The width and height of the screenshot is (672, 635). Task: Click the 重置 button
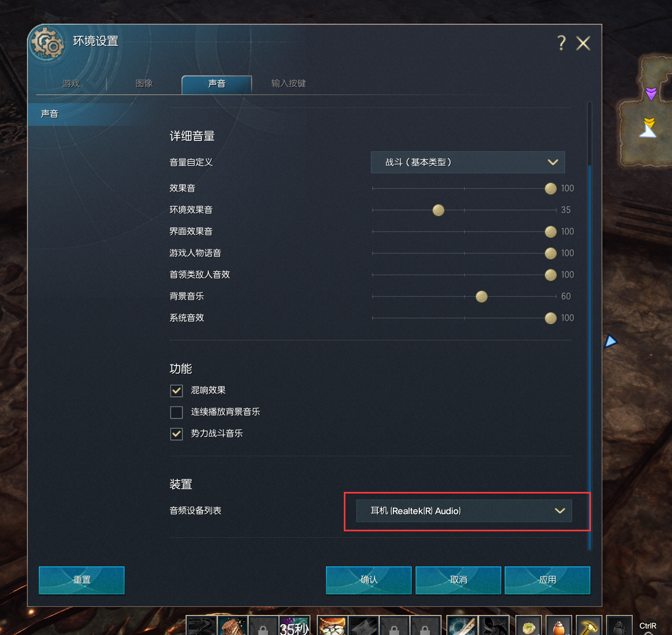82,580
